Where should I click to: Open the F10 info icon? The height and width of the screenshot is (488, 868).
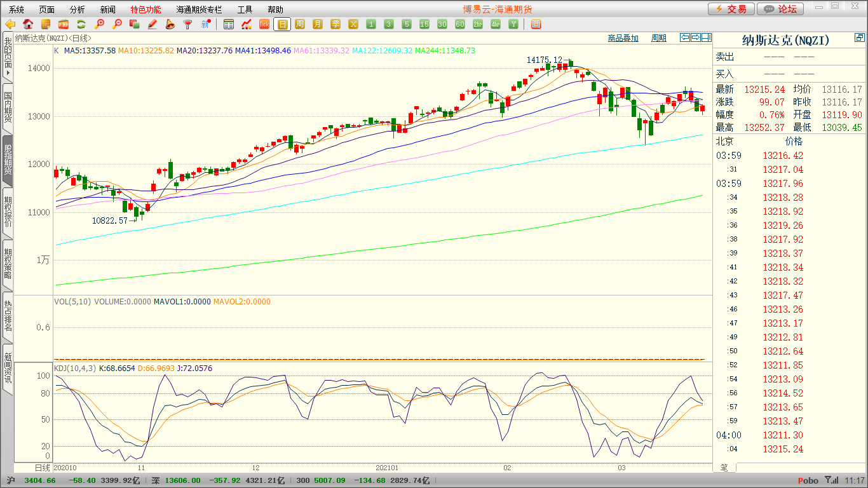point(64,24)
